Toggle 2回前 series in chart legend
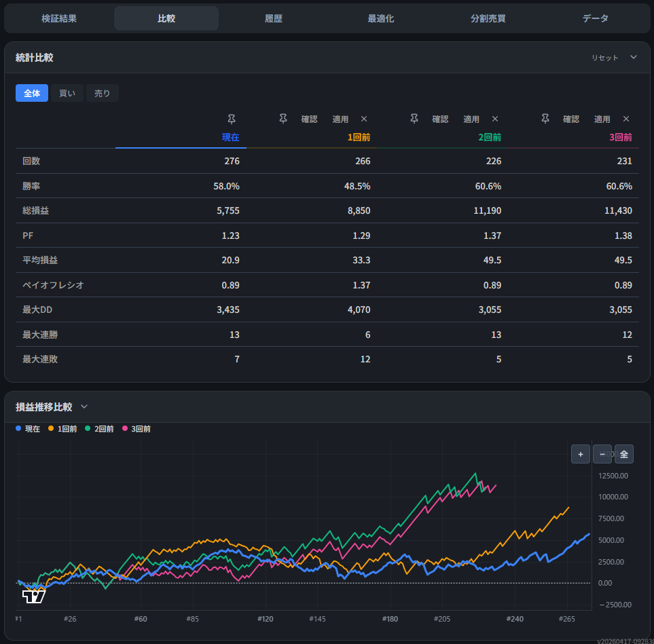654x644 pixels. pyautogui.click(x=99, y=428)
